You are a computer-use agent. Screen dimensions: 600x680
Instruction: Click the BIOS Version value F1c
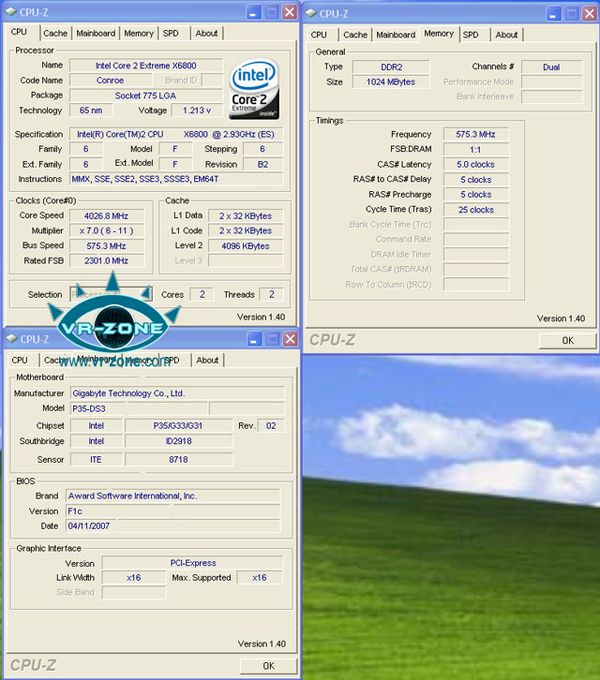pyautogui.click(x=173, y=511)
